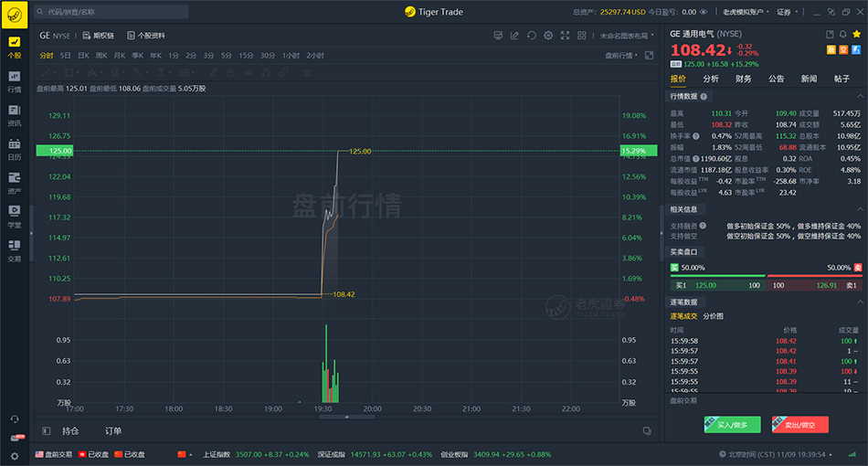Viewport: 868px width, 466px height.
Task: Open the 未命名图表布局 layout dropdown
Action: (x=627, y=36)
